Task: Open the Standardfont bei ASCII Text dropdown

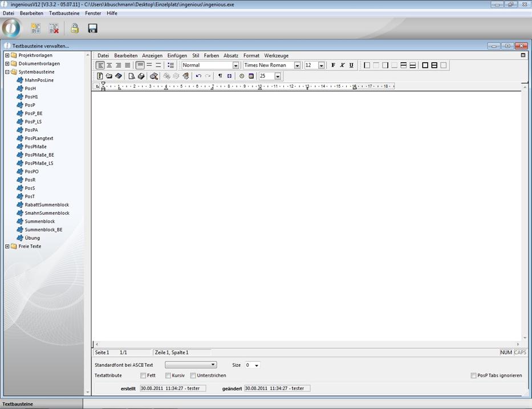Action: pyautogui.click(x=213, y=365)
